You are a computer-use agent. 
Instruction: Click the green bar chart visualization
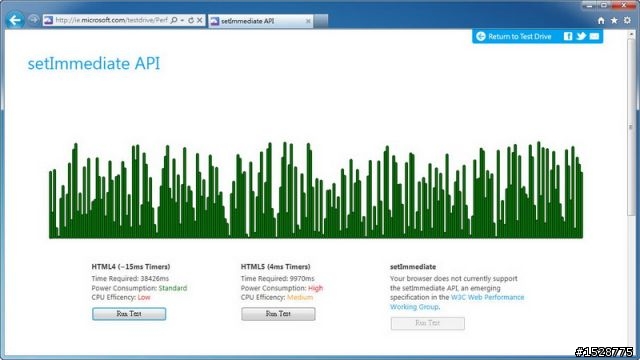pyautogui.click(x=316, y=190)
